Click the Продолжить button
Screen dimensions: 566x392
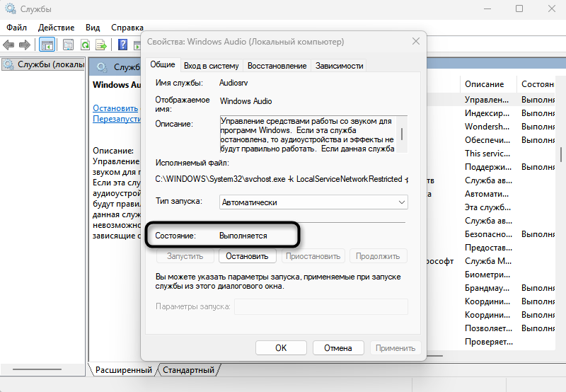pyautogui.click(x=378, y=256)
